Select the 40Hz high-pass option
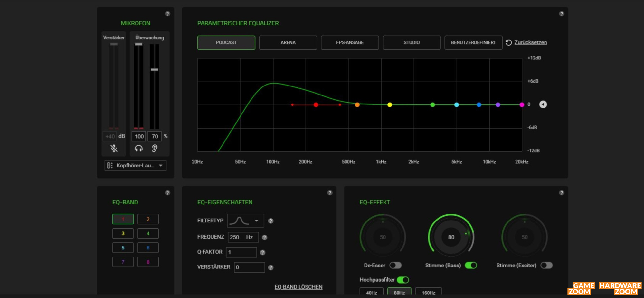Screen dimensions: 644x298 point(372,292)
